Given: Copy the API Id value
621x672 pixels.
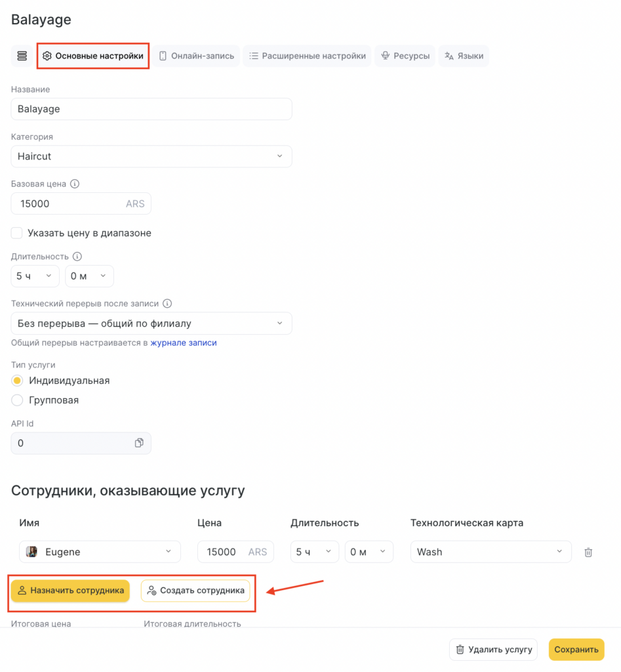Looking at the screenshot, I should pos(139,443).
